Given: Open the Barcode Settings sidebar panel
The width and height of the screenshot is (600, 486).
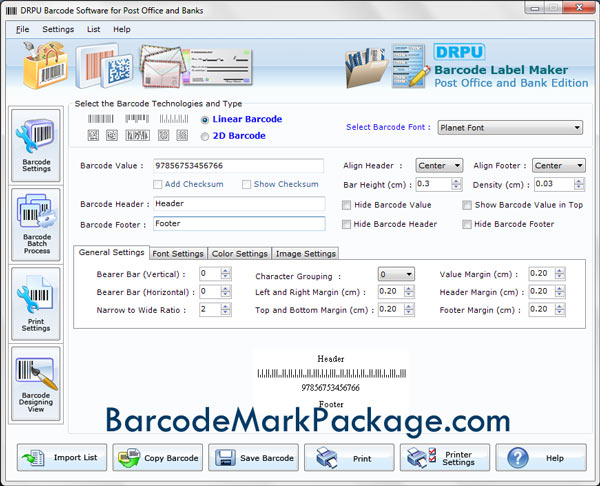Looking at the screenshot, I should 36,145.
